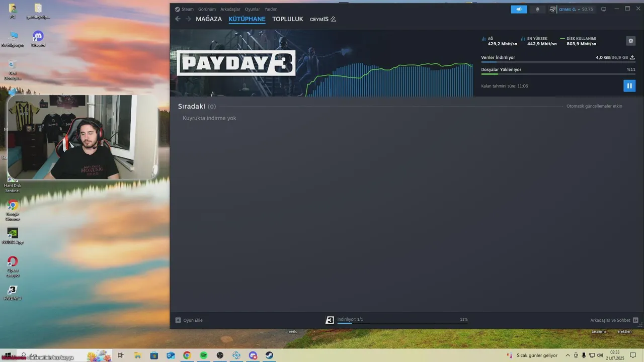This screenshot has width=644, height=362.
Task: Open the MAĞAZA tab
Action: pyautogui.click(x=209, y=19)
